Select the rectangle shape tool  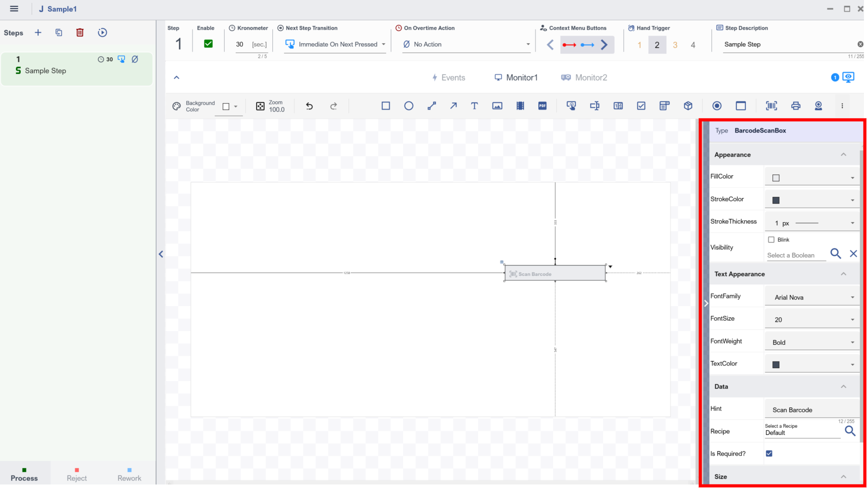click(386, 106)
